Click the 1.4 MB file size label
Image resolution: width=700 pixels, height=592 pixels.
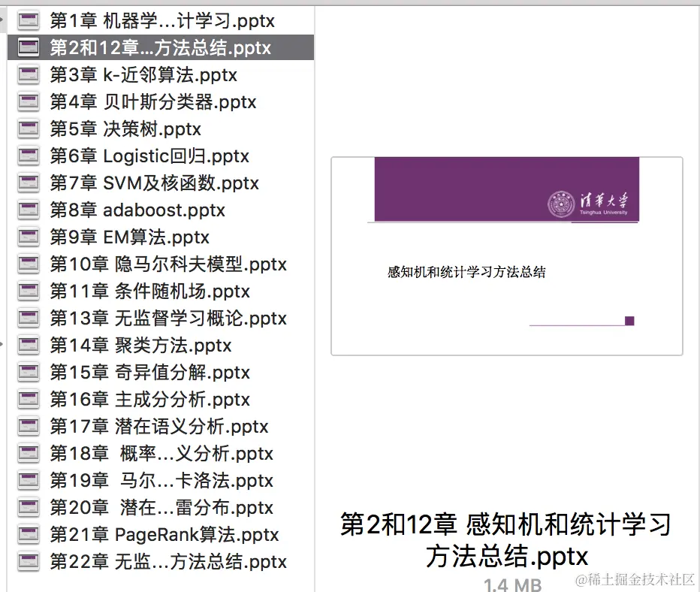[x=512, y=584]
